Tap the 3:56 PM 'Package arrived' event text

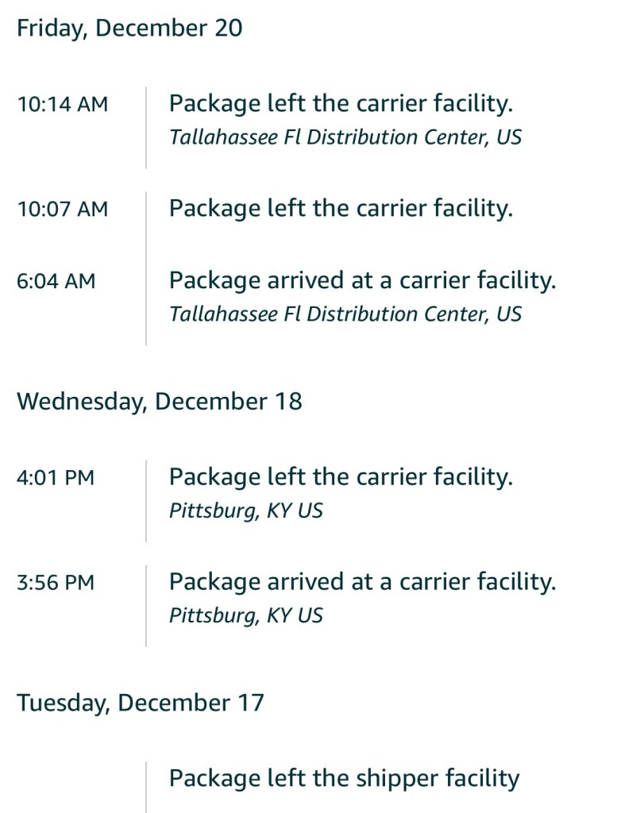362,582
